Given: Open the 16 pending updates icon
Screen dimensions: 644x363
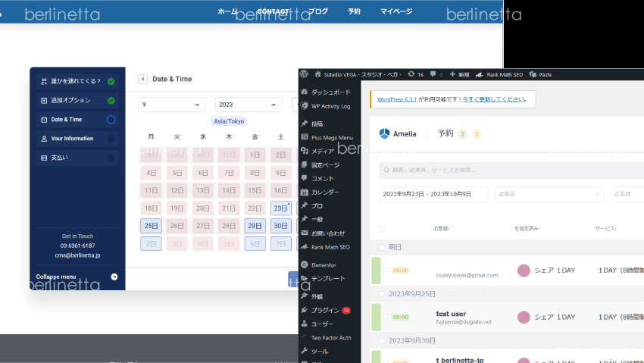Looking at the screenshot, I should pyautogui.click(x=415, y=75).
